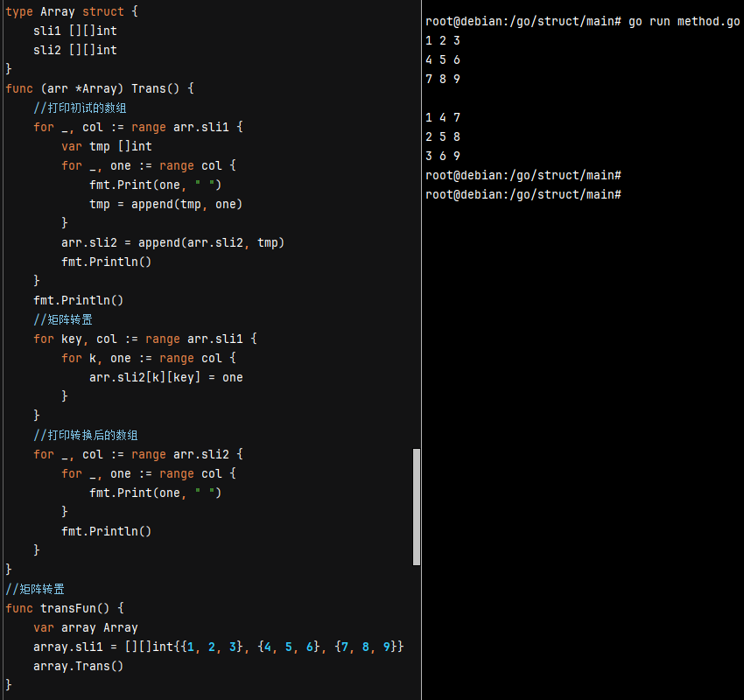744x700 pixels.
Task: Click the '7 8 9' terminal output row
Action: 443,79
